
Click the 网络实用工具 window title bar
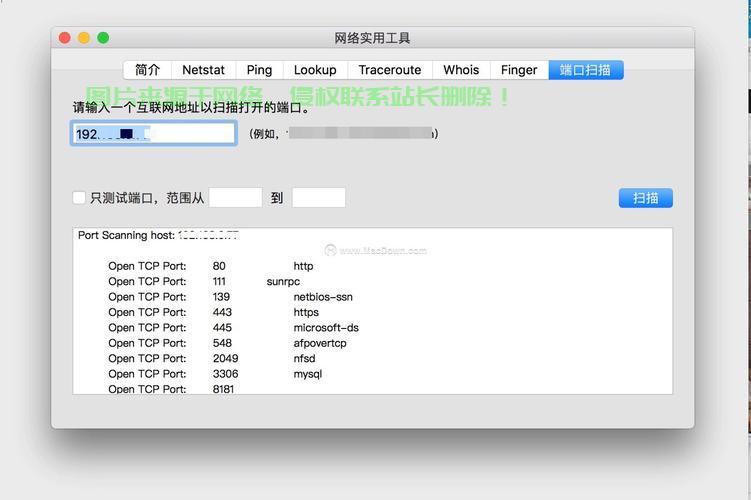click(372, 38)
